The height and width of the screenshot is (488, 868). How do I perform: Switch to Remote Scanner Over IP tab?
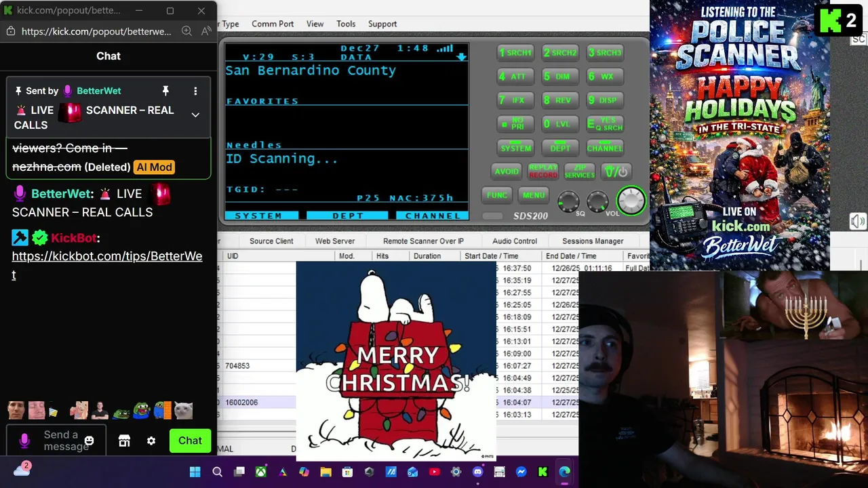coord(423,241)
